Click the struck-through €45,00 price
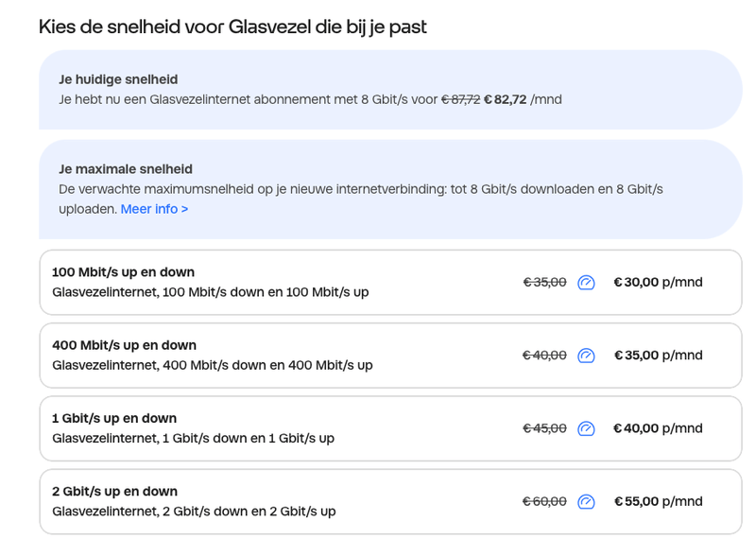Image resolution: width=756 pixels, height=539 pixels. 544,428
